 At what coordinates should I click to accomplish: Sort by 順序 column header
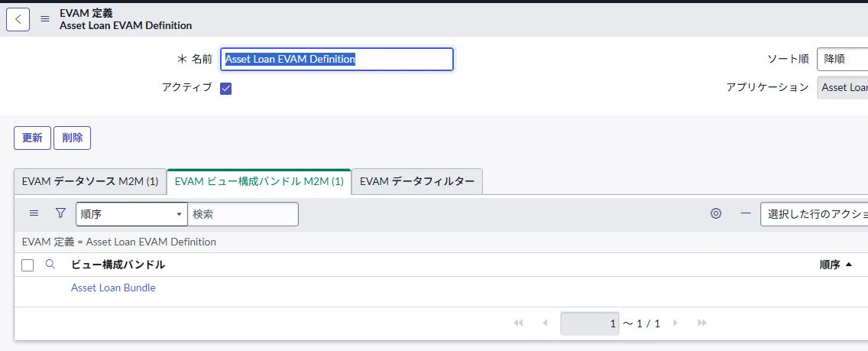830,265
